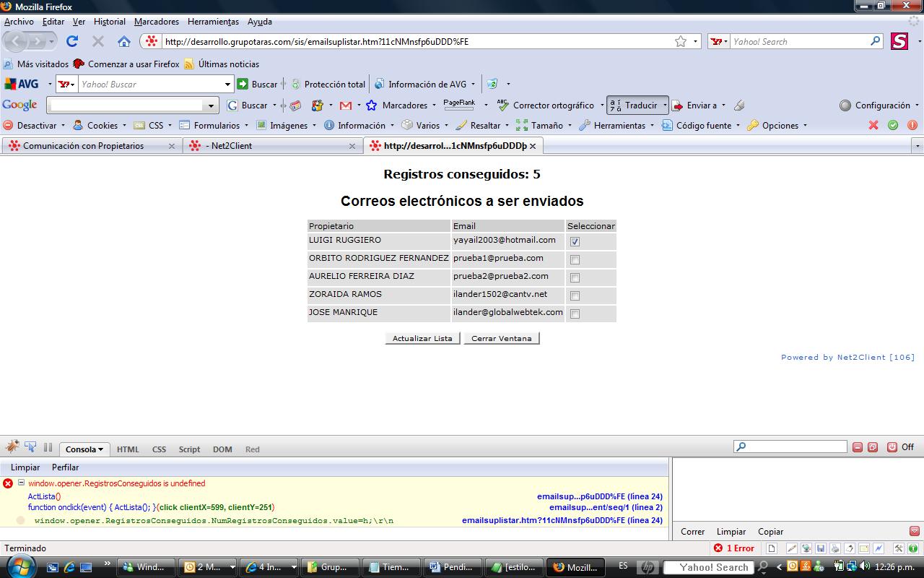Image resolution: width=924 pixels, height=578 pixels.
Task: Click the 1 Error indicator in the status bar
Action: pos(734,548)
